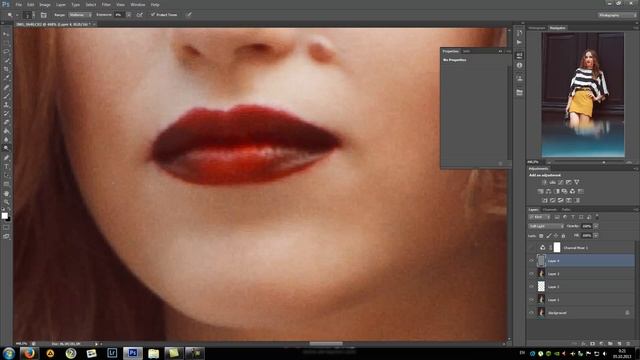Toggle Lock transparent pixels
Screen dimensions: 640x360
(x=541, y=236)
